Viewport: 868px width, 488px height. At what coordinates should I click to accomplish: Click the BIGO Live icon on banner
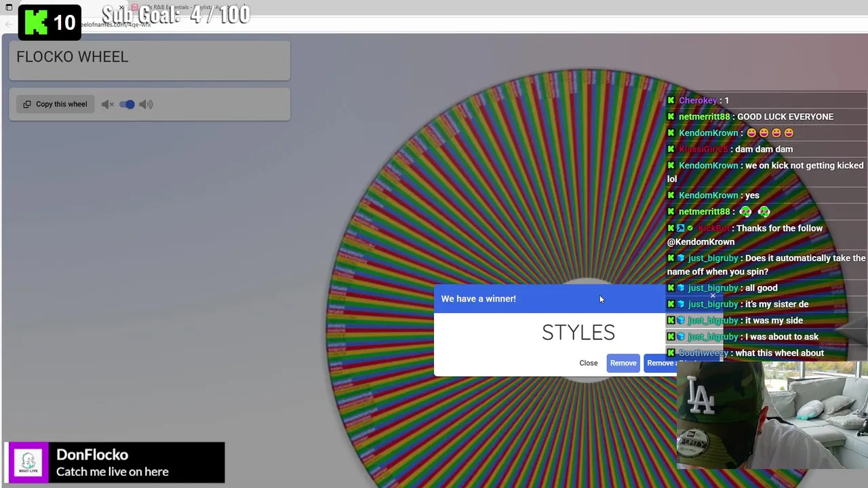28,462
